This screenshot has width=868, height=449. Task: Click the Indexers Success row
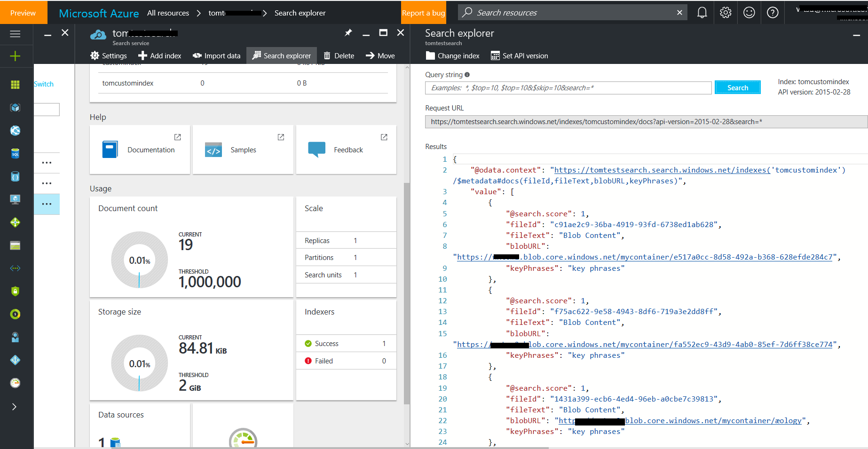pos(346,344)
